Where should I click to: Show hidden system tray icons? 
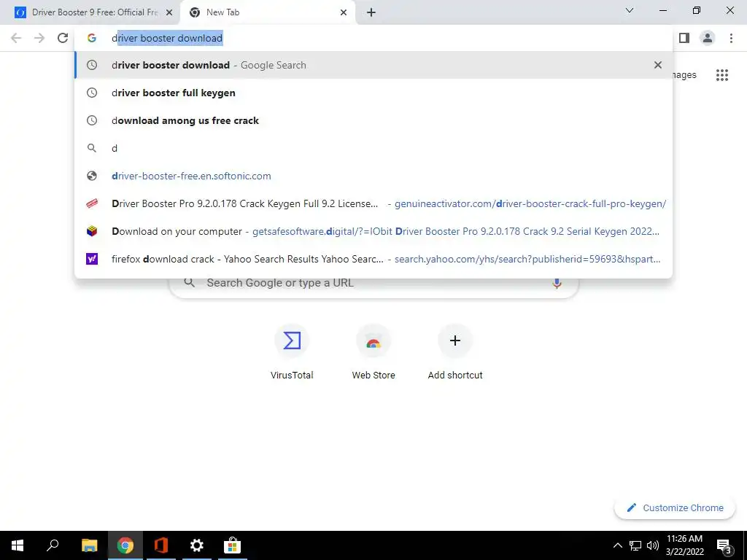click(x=617, y=545)
